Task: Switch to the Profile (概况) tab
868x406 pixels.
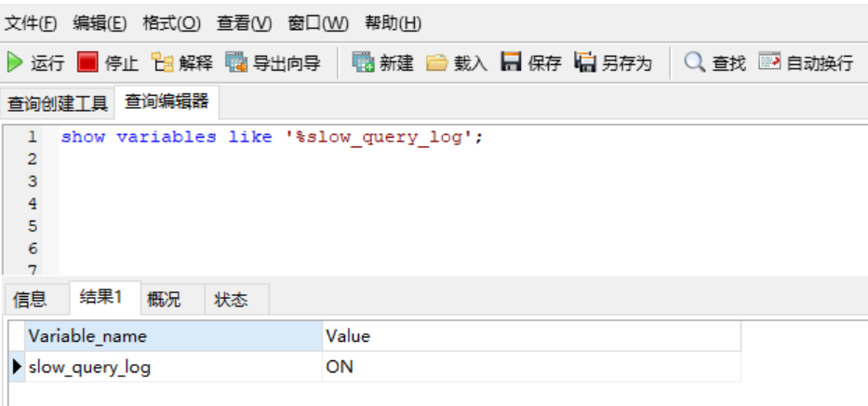Action: click(x=164, y=299)
